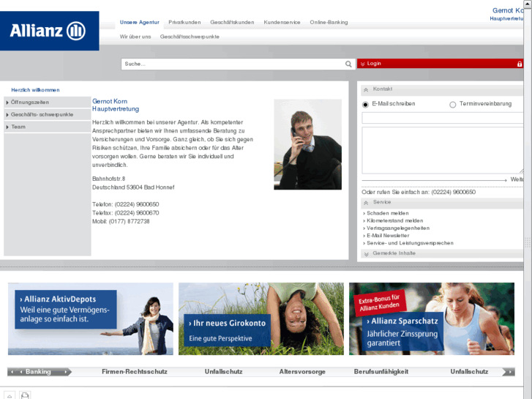Click the Kontakt single-line input field
This screenshot has height=399, width=532.
443,118
